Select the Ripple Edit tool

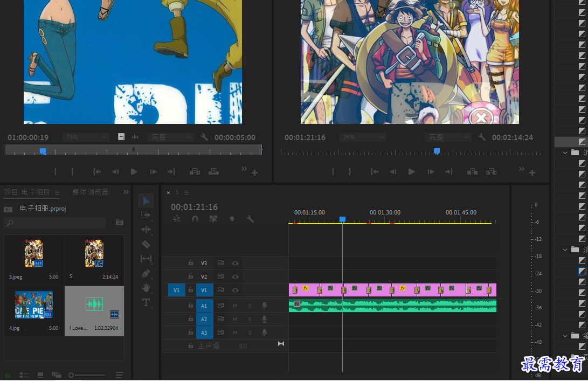click(146, 230)
